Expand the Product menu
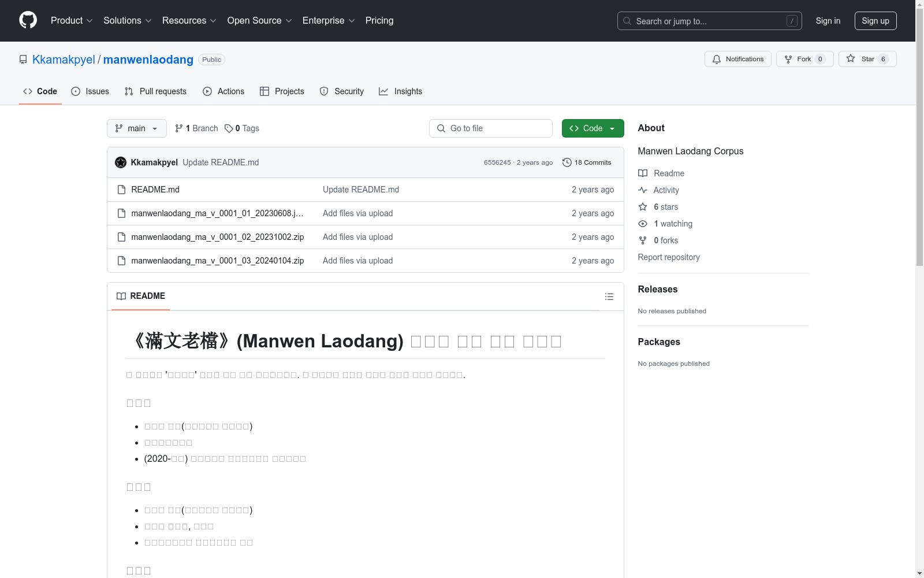The height and width of the screenshot is (578, 924). [x=72, y=20]
